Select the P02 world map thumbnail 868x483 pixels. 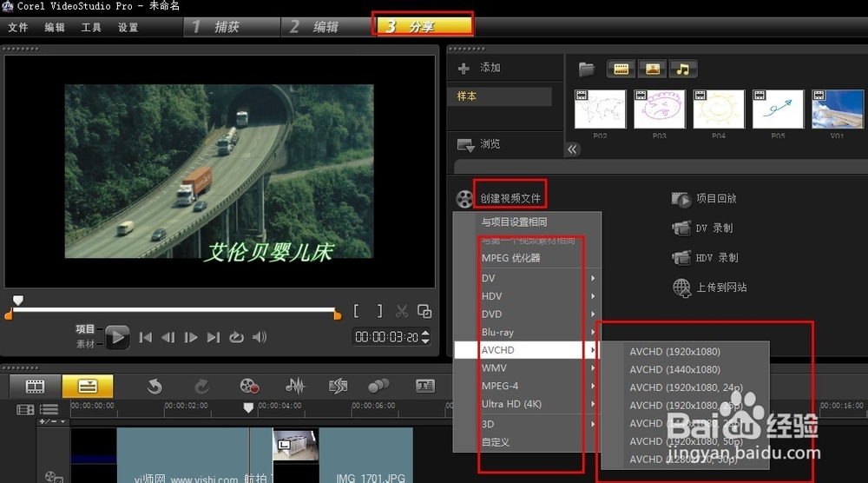click(600, 109)
